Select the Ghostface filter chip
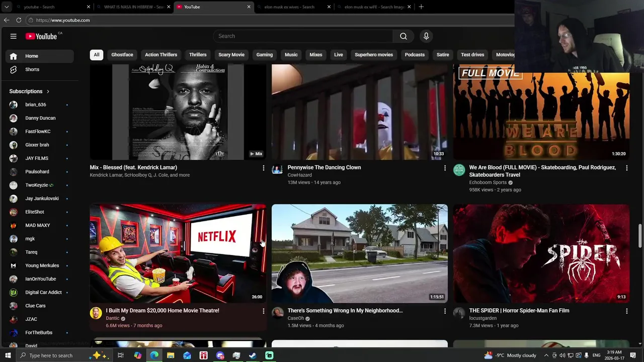Viewport: 644px width, 362px height. click(x=122, y=55)
